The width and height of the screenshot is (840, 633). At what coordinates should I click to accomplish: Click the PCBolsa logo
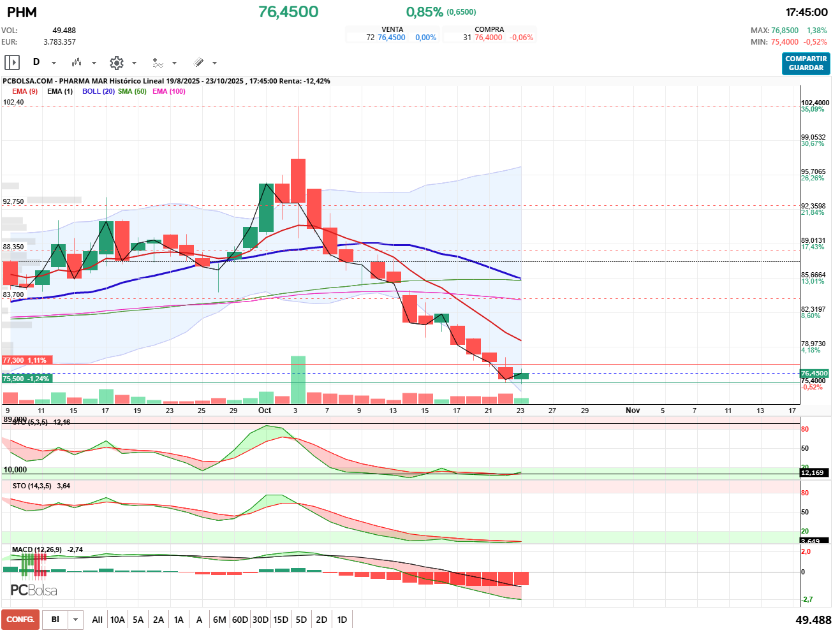point(34,590)
